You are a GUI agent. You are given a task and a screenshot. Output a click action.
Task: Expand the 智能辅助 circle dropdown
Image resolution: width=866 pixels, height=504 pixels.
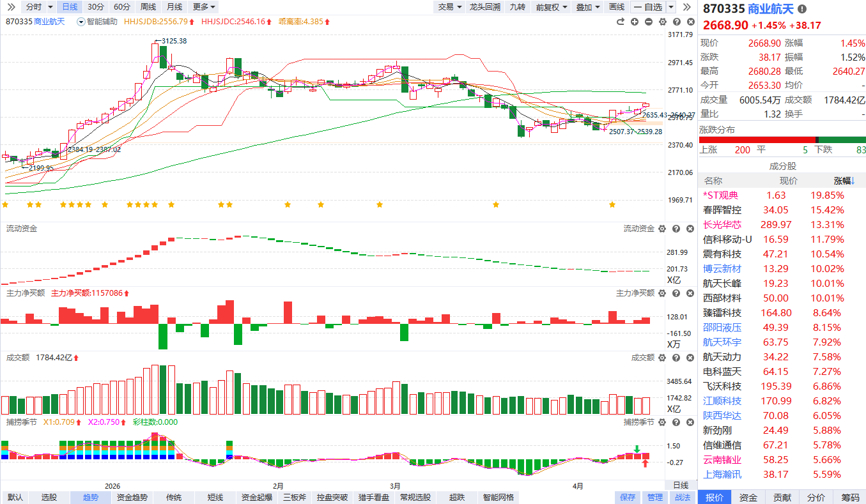(x=81, y=22)
